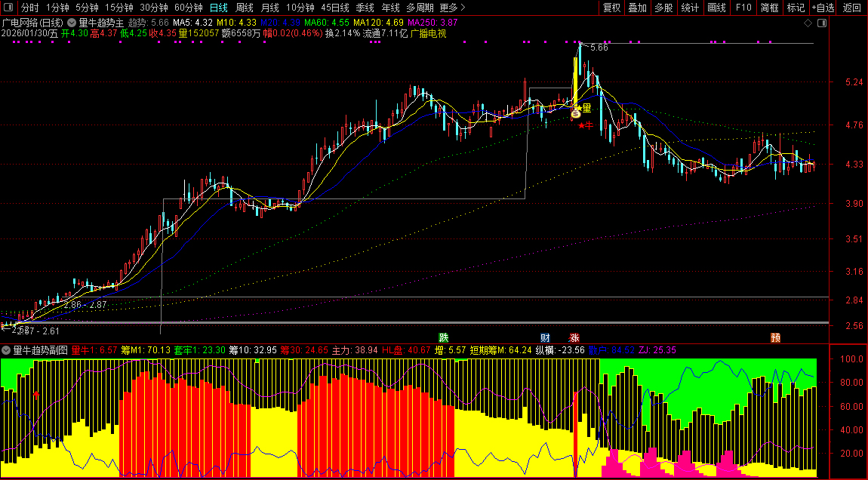This screenshot has width=868, height=480.
Task: Toggle the right side panel icon
Action: 822,23
